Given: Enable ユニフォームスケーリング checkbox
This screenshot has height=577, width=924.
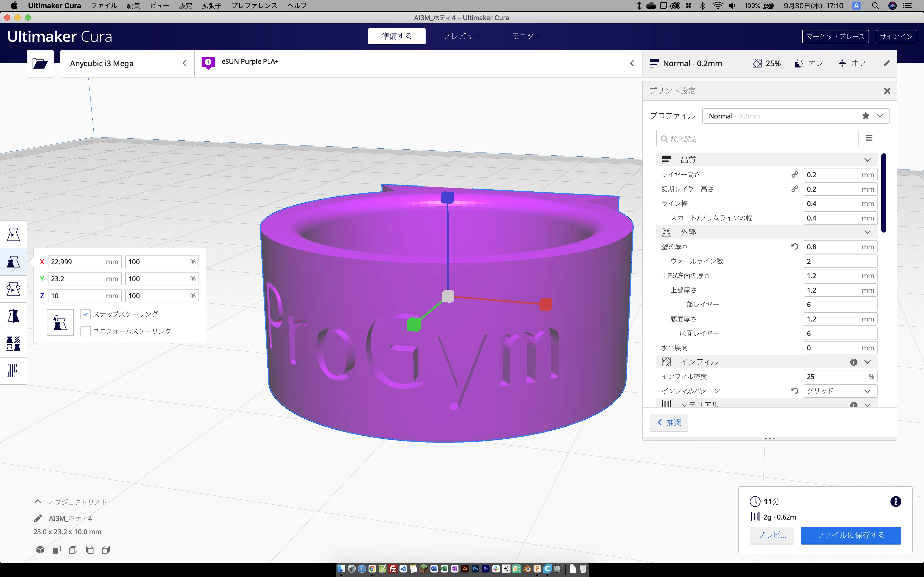Looking at the screenshot, I should coord(85,331).
